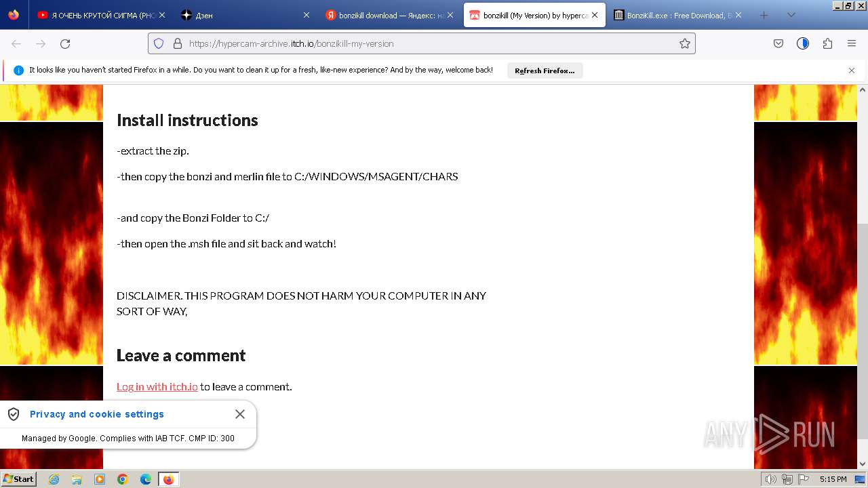Launch Internet Explorer from taskbar
The height and width of the screenshot is (488, 868).
(54, 479)
